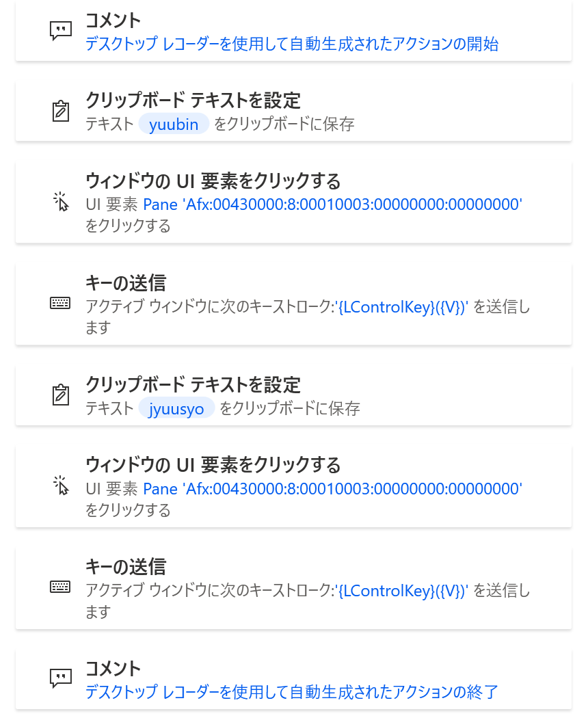Image resolution: width=588 pixels, height=718 pixels.
Task: Click the last Pane 'Afx:00430000' UI element link
Action: tap(332, 489)
